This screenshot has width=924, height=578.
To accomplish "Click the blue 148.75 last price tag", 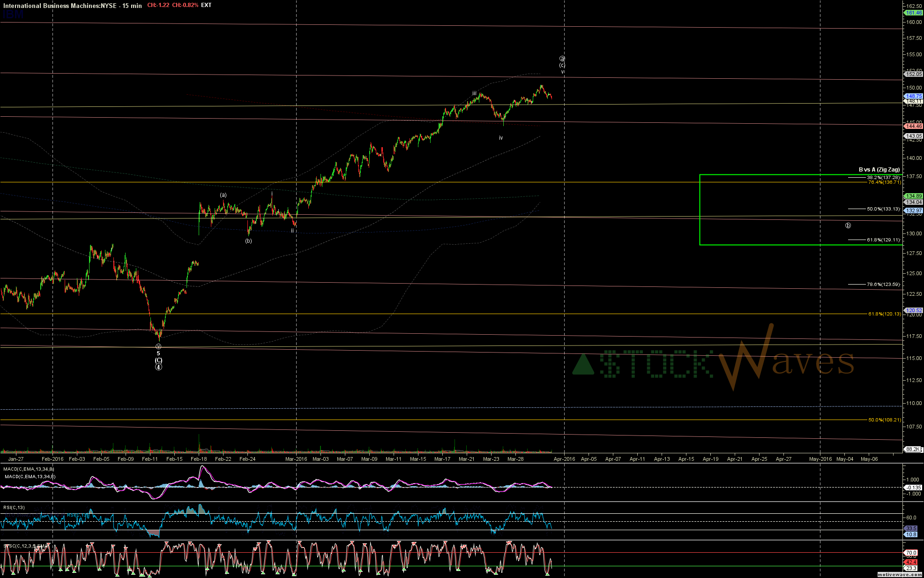I will [x=913, y=96].
